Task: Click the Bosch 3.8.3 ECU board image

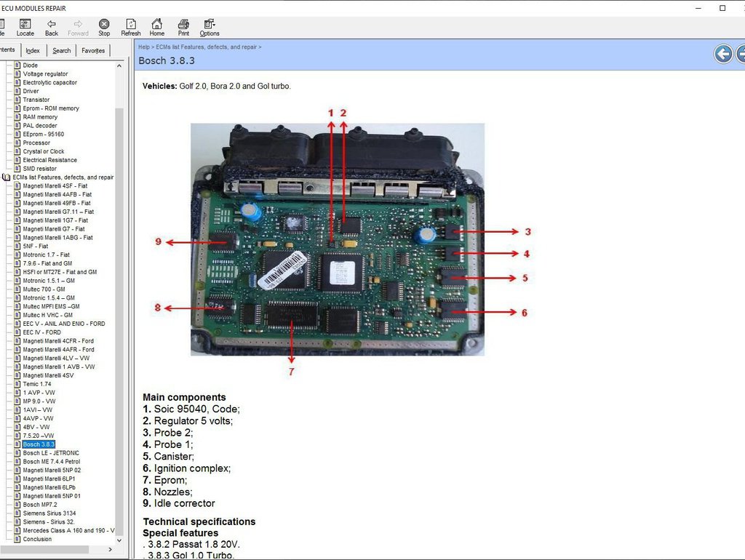Action: [x=338, y=239]
